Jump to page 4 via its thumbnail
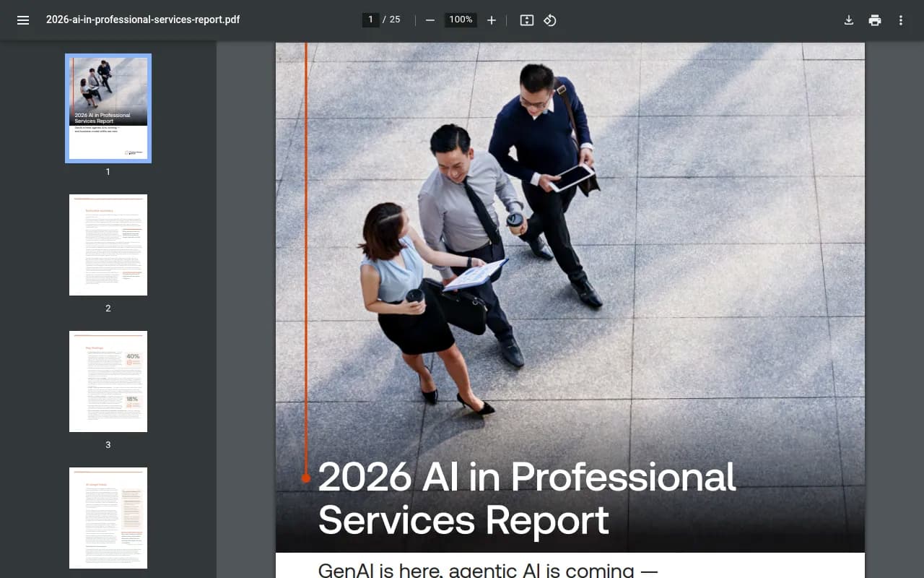 108,517
